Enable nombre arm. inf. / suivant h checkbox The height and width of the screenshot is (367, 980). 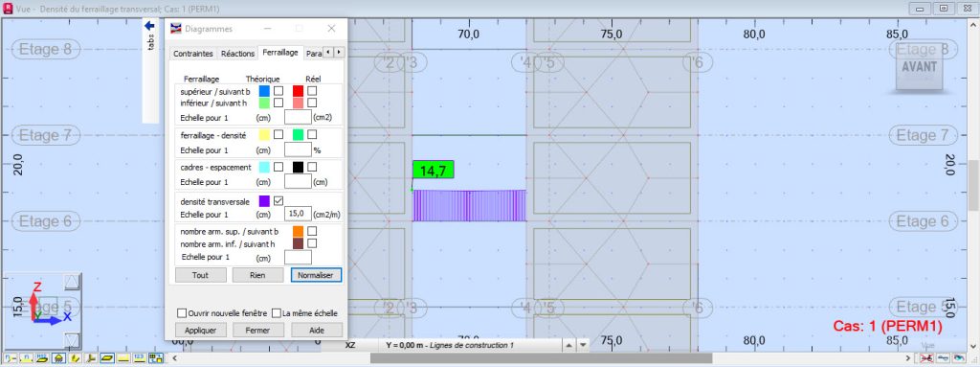coord(312,243)
